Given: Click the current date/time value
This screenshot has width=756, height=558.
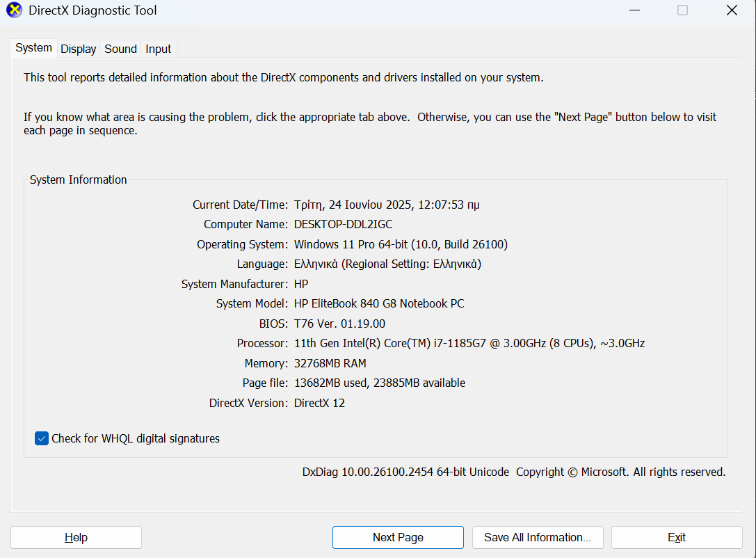Looking at the screenshot, I should [387, 205].
